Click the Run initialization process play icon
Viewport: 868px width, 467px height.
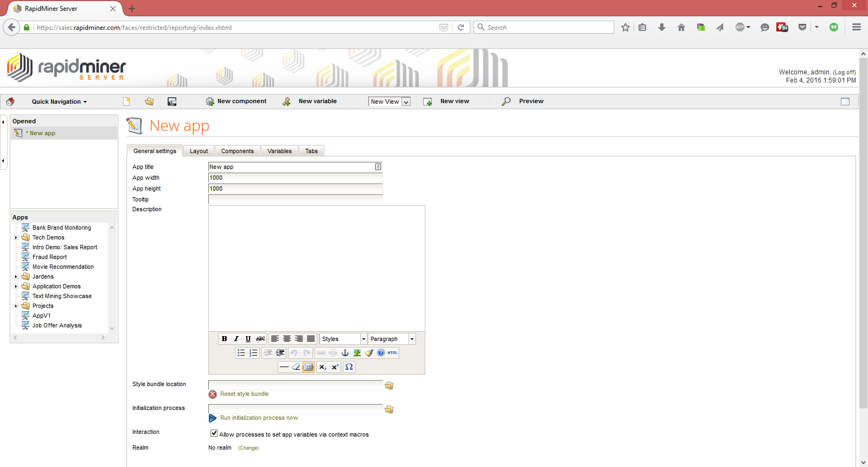(x=213, y=418)
